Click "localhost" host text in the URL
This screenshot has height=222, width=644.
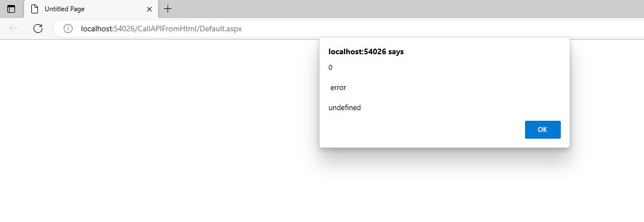point(96,29)
